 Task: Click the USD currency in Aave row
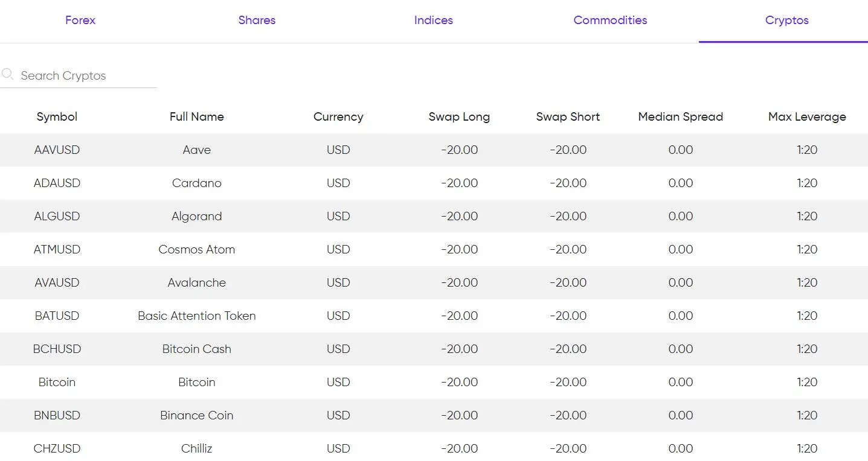coord(338,150)
